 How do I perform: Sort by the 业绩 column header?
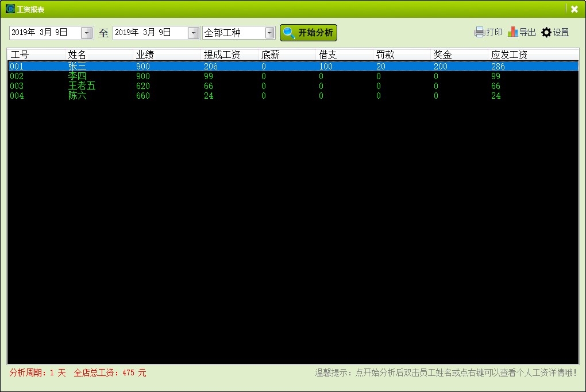click(x=145, y=55)
